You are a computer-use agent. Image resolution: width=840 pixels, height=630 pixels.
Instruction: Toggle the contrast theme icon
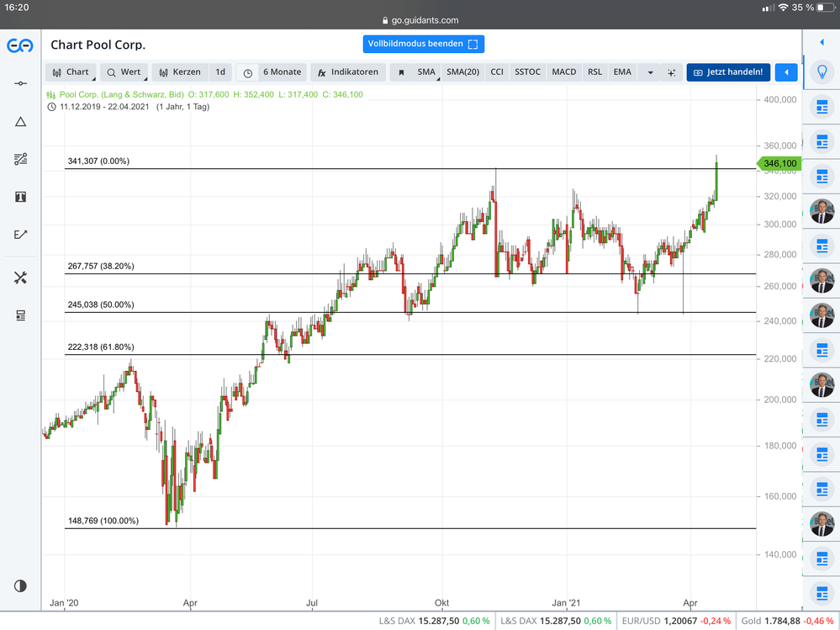tap(20, 585)
